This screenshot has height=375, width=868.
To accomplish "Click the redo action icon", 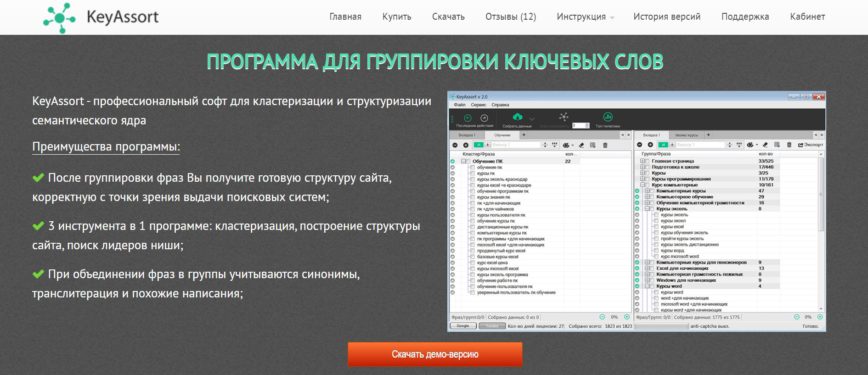I will pos(484,118).
